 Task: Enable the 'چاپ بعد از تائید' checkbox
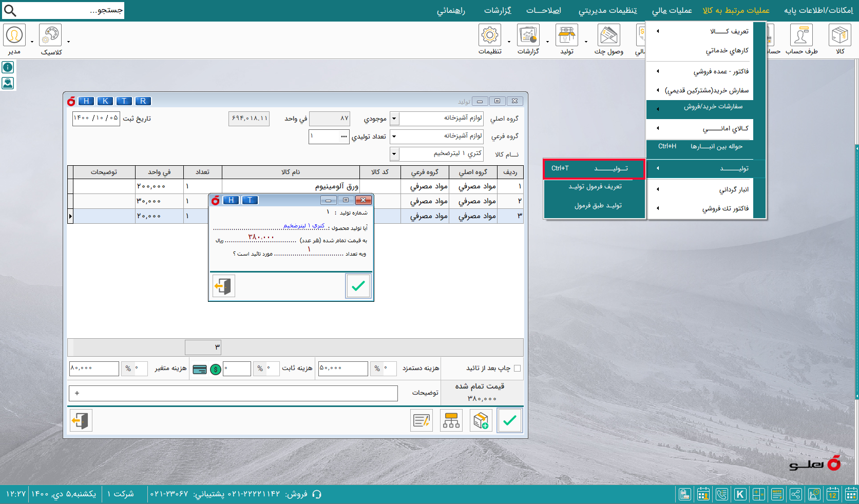(x=517, y=368)
